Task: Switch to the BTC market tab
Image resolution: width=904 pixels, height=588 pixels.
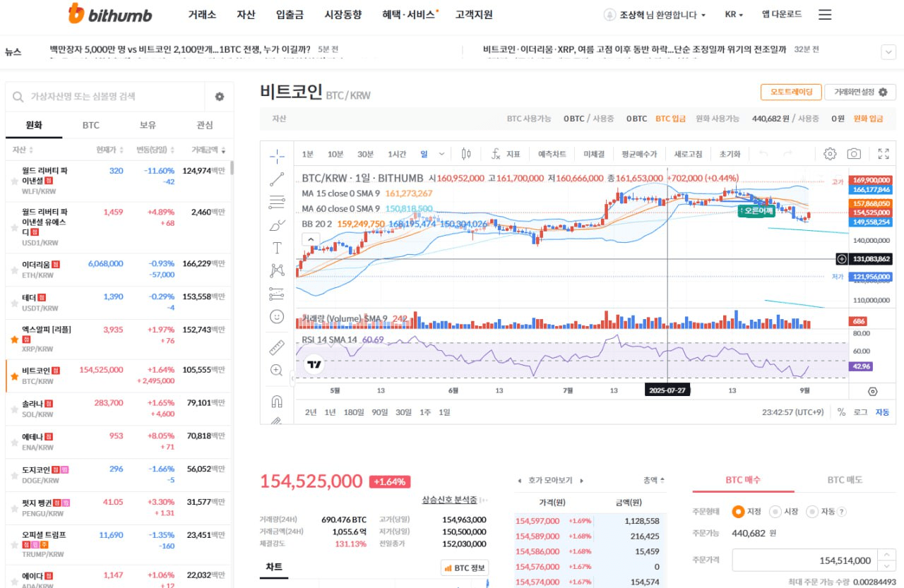Action: coord(91,125)
